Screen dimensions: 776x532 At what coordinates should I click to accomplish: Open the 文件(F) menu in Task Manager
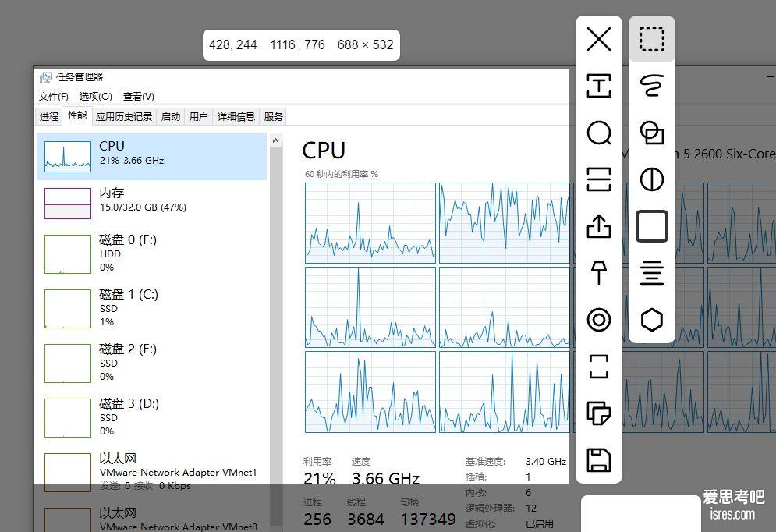[x=54, y=97]
